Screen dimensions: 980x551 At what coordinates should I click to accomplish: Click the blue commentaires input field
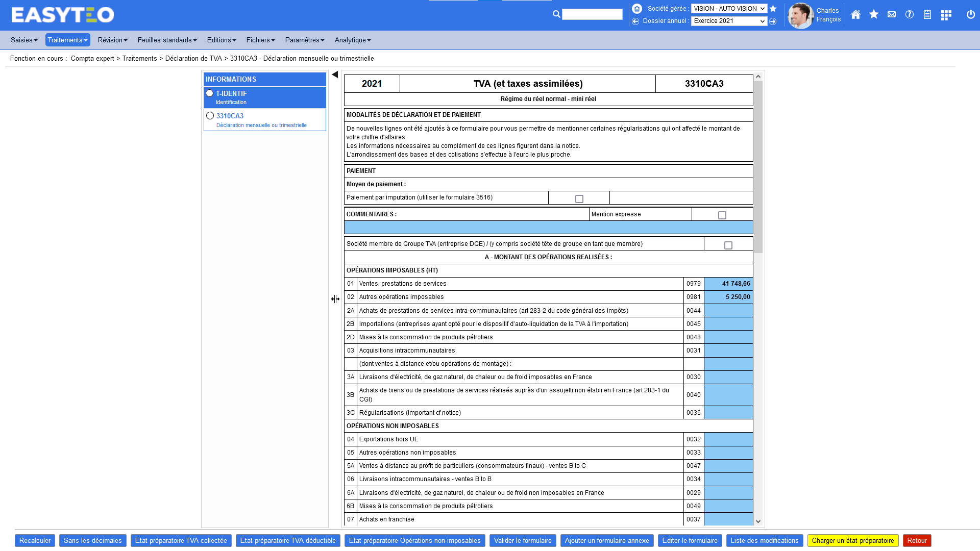[548, 228]
